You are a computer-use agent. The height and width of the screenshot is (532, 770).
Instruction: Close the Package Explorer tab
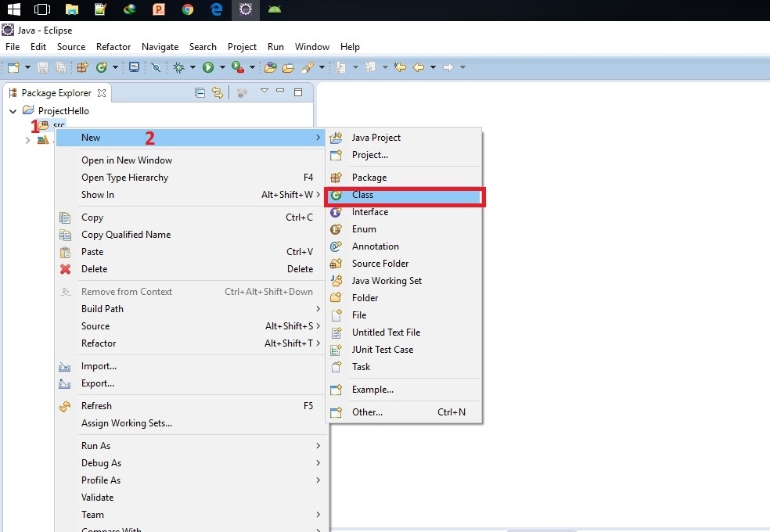tap(101, 93)
